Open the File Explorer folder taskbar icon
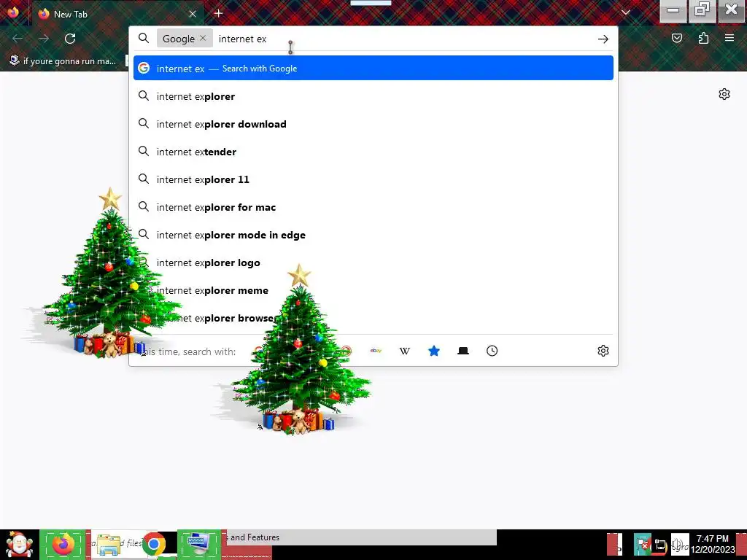 click(x=109, y=545)
